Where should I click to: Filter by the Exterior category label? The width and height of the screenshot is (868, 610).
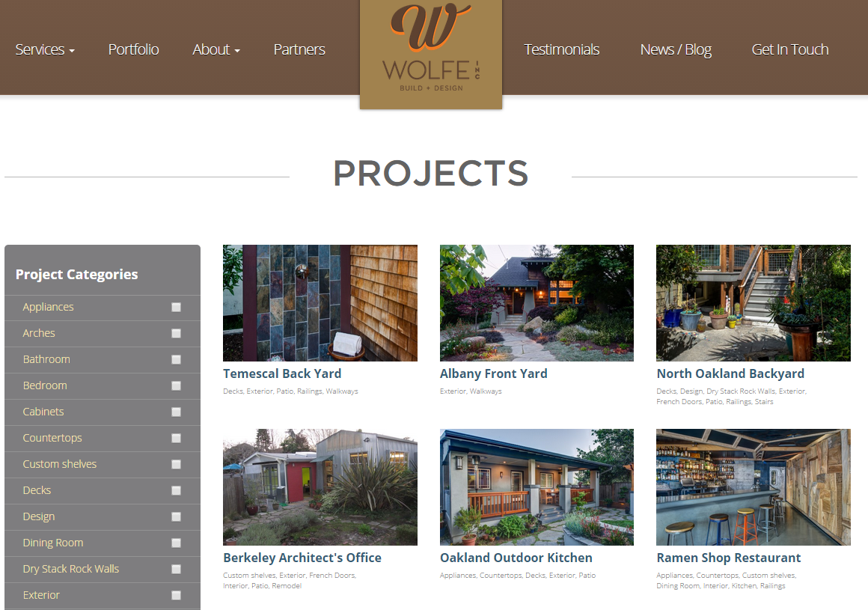[x=41, y=595]
